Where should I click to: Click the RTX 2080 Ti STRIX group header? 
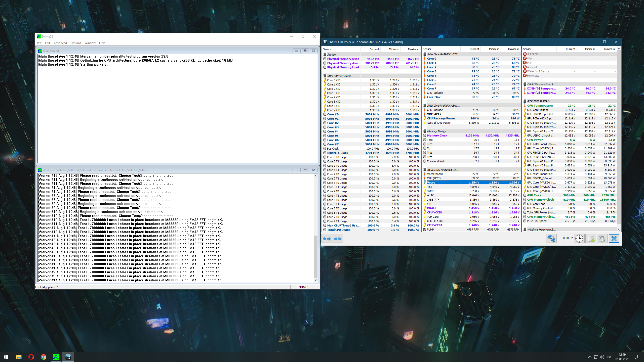click(539, 101)
